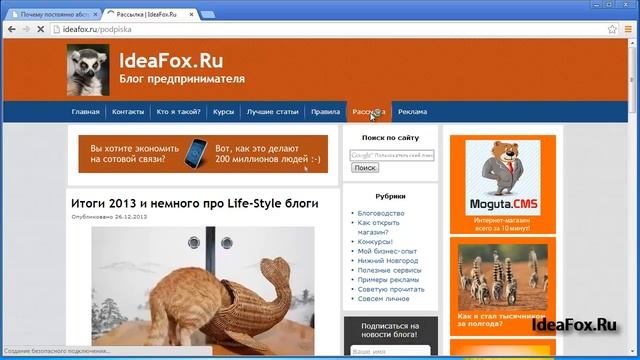Open article 'Итоги 2013 и немного про Life-Style блоги'

click(x=194, y=203)
